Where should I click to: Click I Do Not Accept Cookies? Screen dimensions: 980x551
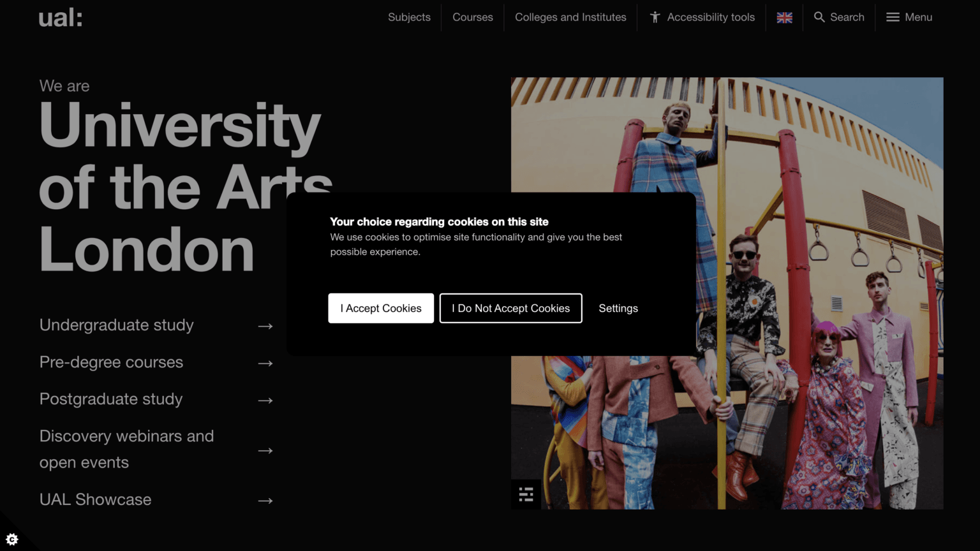[511, 308]
